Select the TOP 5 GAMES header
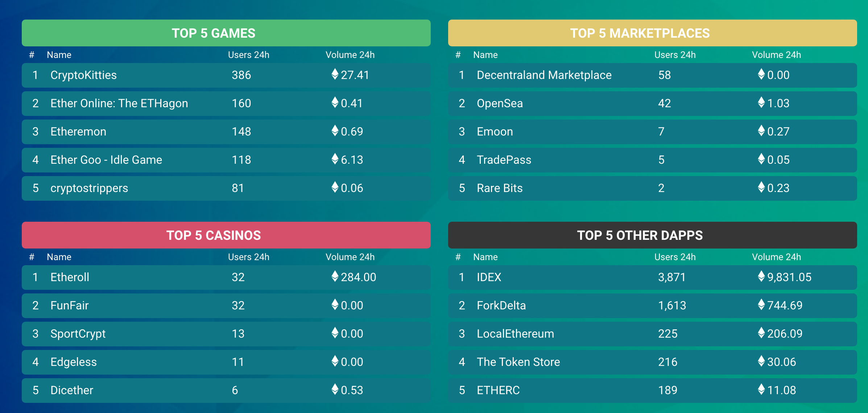This screenshot has height=413, width=868. [x=226, y=33]
